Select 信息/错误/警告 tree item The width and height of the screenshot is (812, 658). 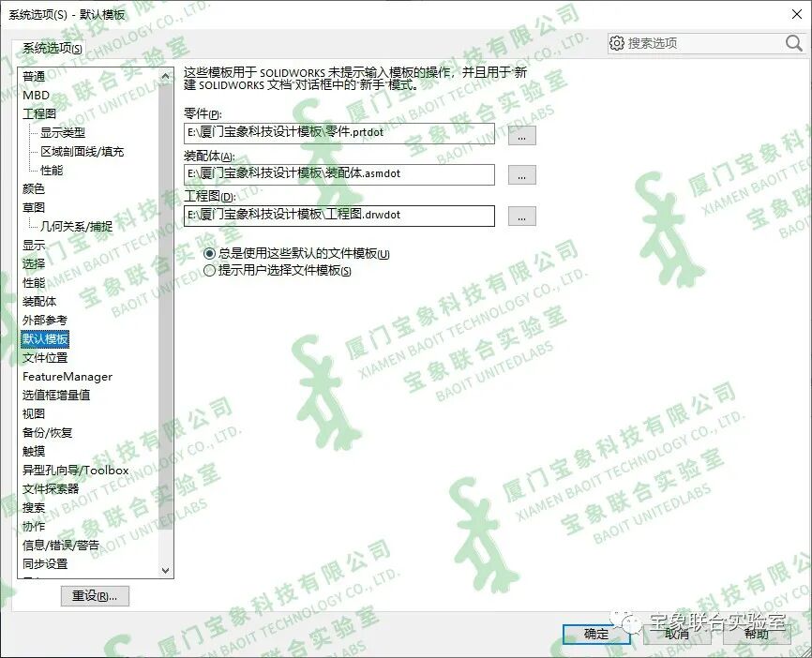point(61,546)
